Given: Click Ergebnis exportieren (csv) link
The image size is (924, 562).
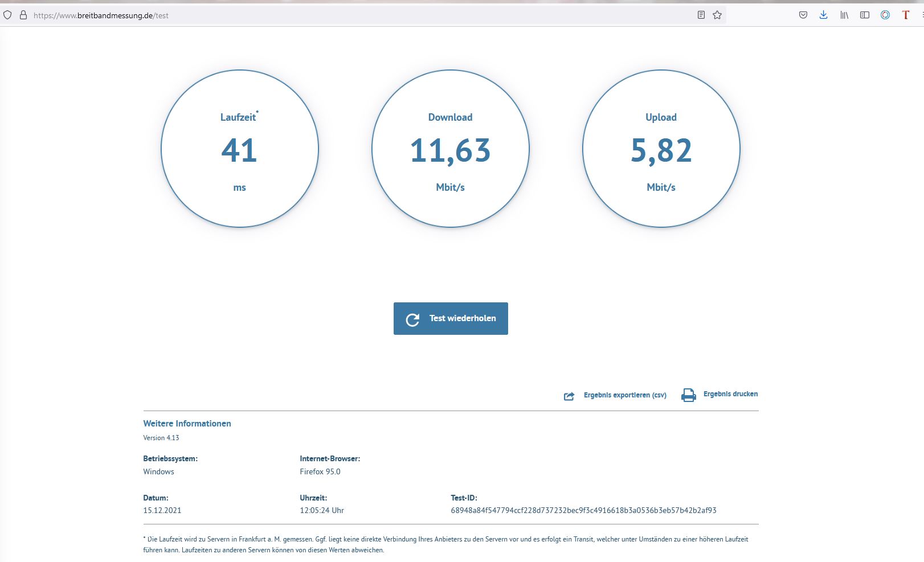Looking at the screenshot, I should click(x=625, y=395).
